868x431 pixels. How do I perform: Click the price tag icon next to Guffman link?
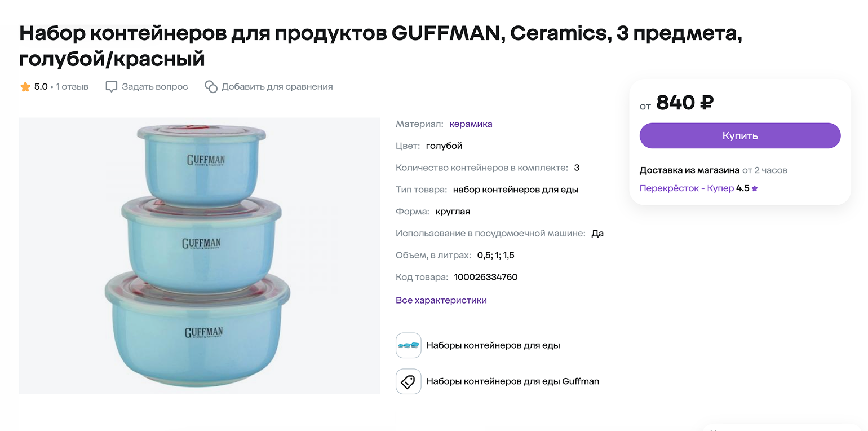(408, 381)
